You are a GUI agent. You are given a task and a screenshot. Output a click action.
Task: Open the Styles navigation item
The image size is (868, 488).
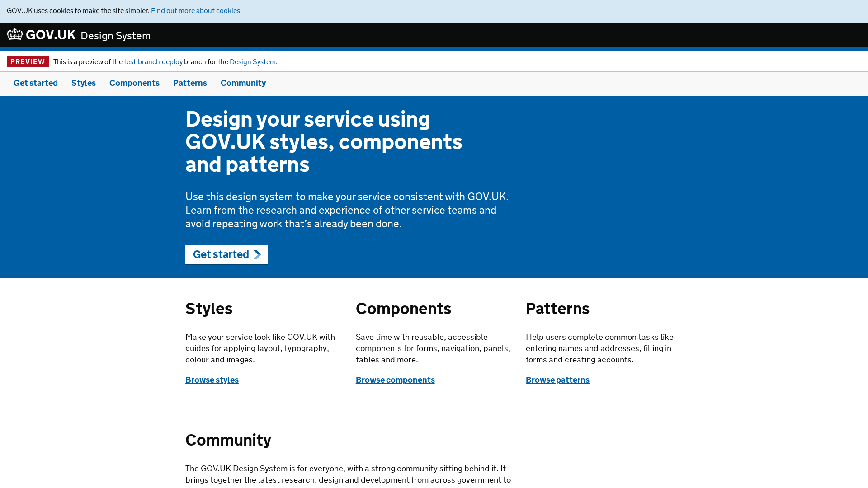(x=84, y=83)
